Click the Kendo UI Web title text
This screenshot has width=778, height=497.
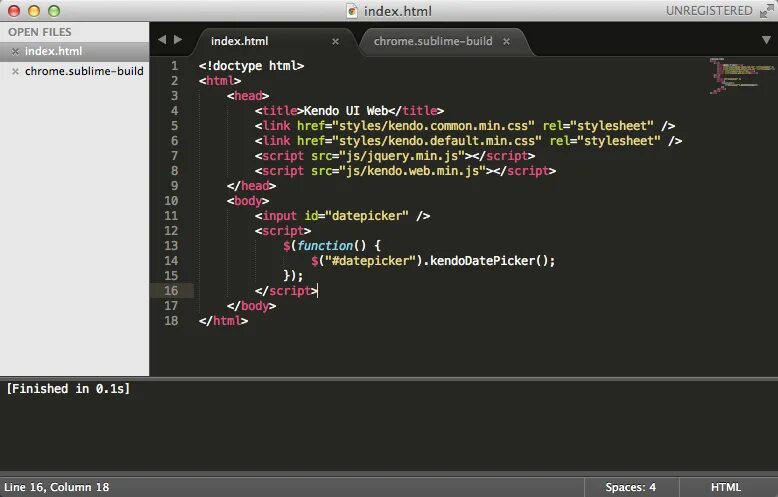point(345,111)
